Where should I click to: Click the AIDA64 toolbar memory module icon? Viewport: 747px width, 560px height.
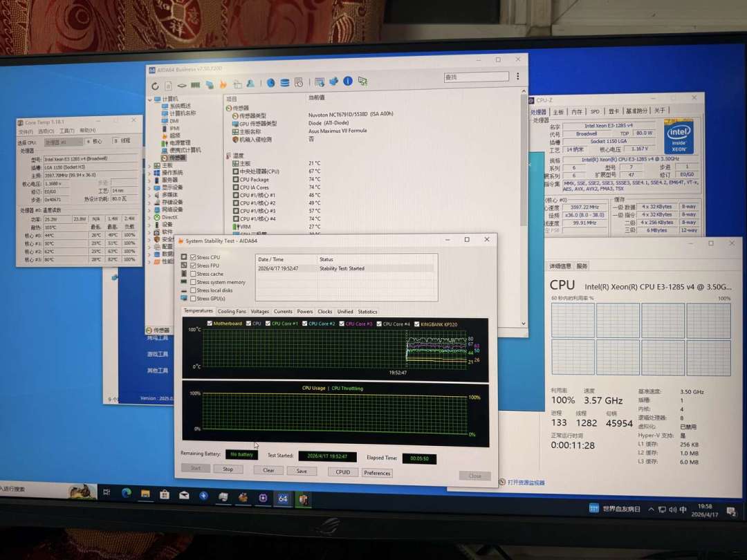coord(195,85)
